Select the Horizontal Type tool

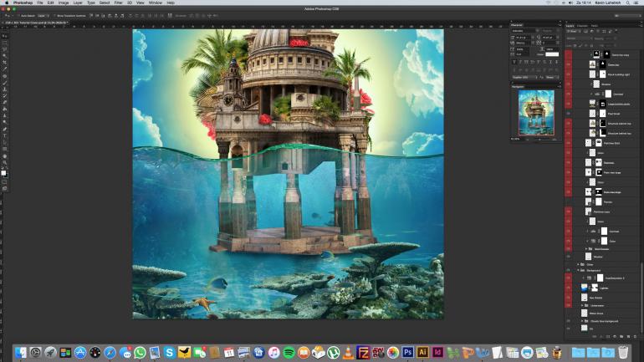coord(5,135)
